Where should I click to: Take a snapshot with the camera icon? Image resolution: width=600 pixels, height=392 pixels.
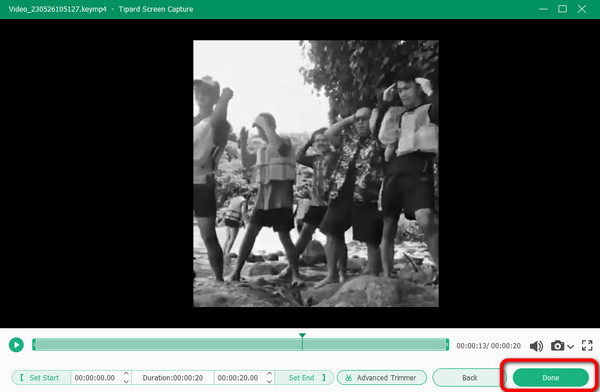coord(558,346)
